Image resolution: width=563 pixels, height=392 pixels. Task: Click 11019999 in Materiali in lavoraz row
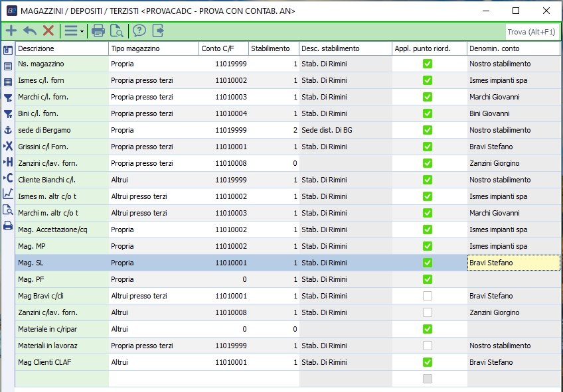pyautogui.click(x=224, y=346)
